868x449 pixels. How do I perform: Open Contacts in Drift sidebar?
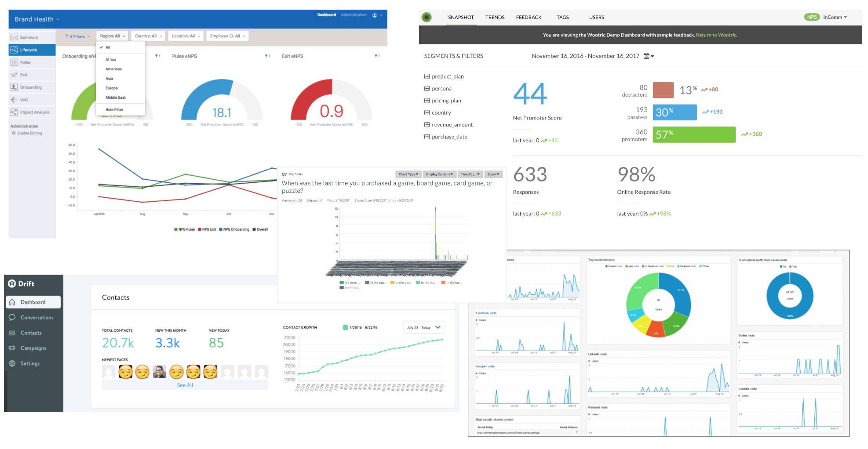tap(33, 333)
